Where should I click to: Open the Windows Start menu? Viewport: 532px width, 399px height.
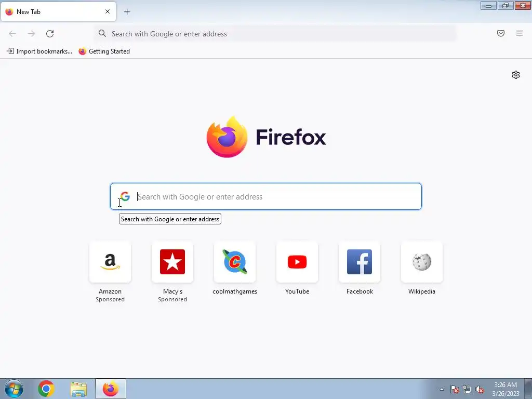14,389
